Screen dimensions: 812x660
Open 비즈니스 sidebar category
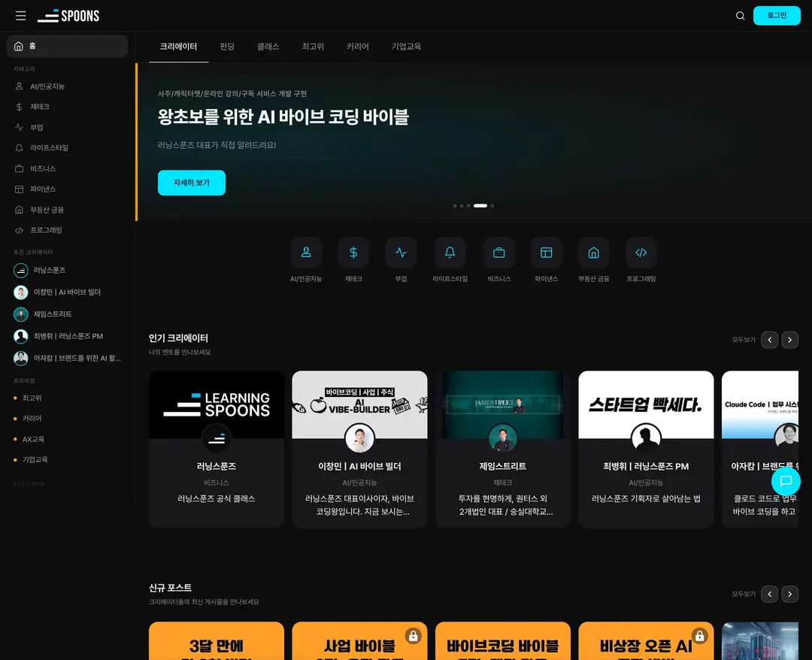68,168
